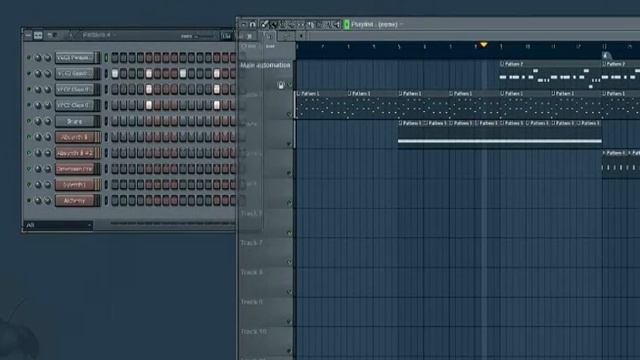This screenshot has width=640, height=360.
Task: Open the Snare channel settings
Action: [75, 121]
